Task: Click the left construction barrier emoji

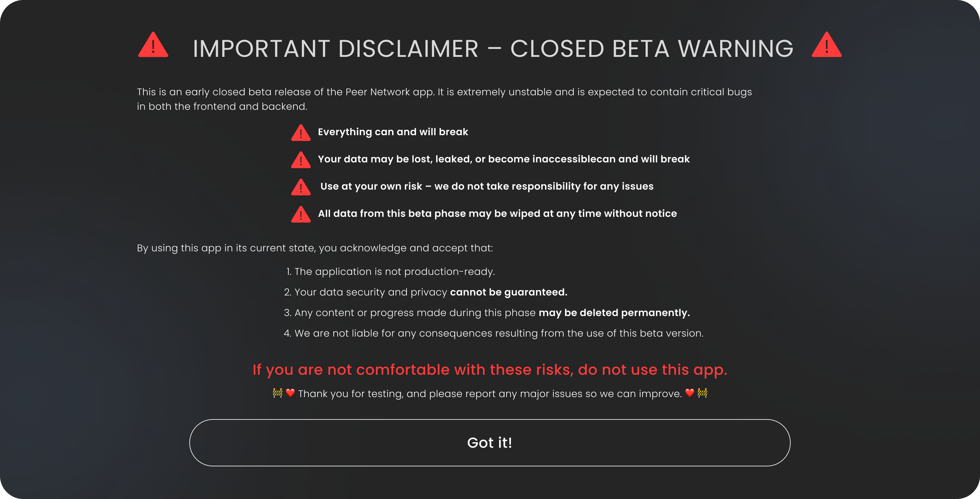Action: point(278,393)
